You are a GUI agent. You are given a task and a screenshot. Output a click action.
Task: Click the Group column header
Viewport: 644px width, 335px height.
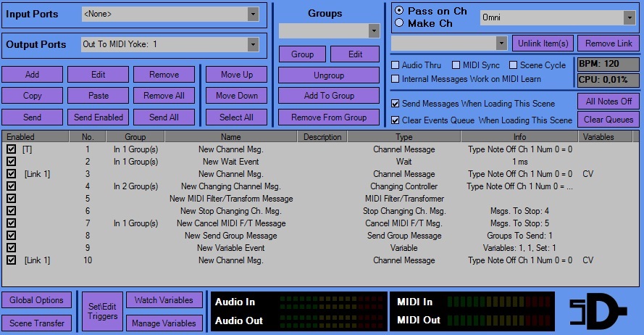pyautogui.click(x=135, y=137)
